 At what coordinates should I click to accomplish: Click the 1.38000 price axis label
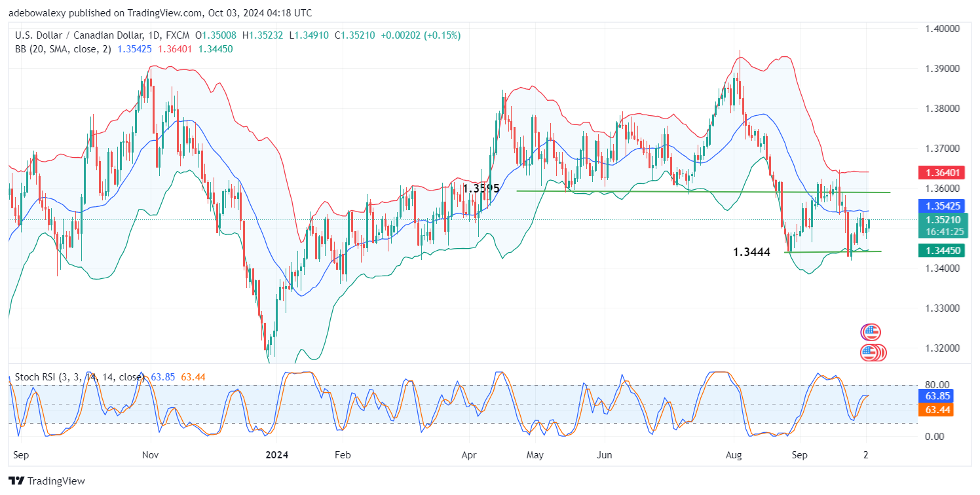(x=943, y=109)
